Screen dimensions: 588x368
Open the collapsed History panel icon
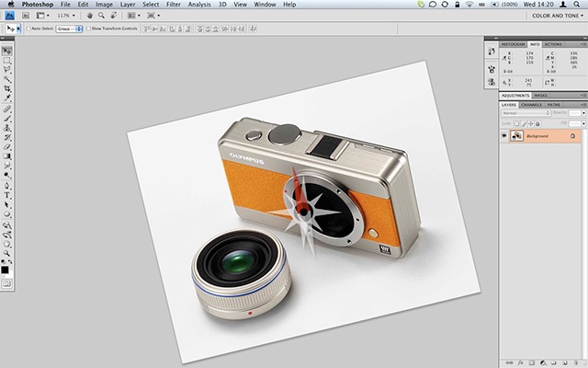point(492,52)
